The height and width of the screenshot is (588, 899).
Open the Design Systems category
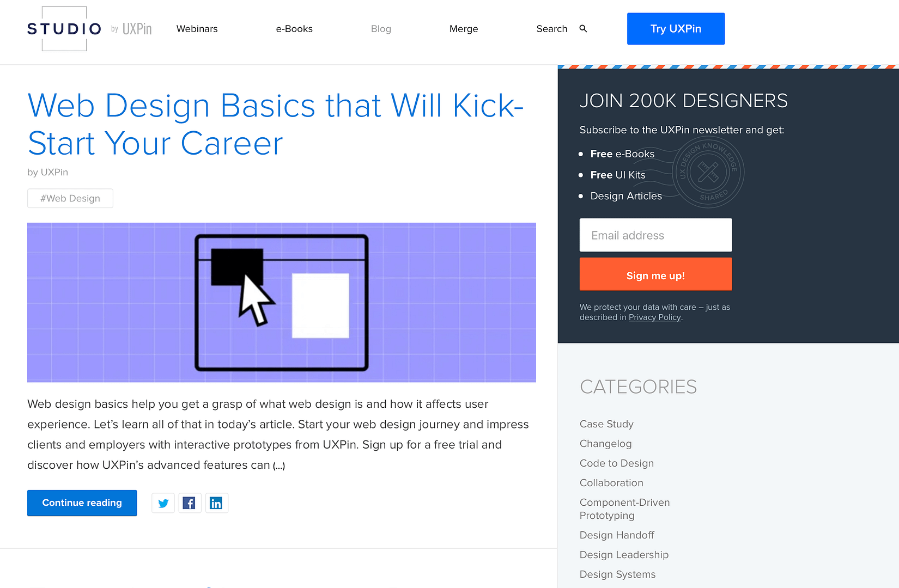click(617, 574)
